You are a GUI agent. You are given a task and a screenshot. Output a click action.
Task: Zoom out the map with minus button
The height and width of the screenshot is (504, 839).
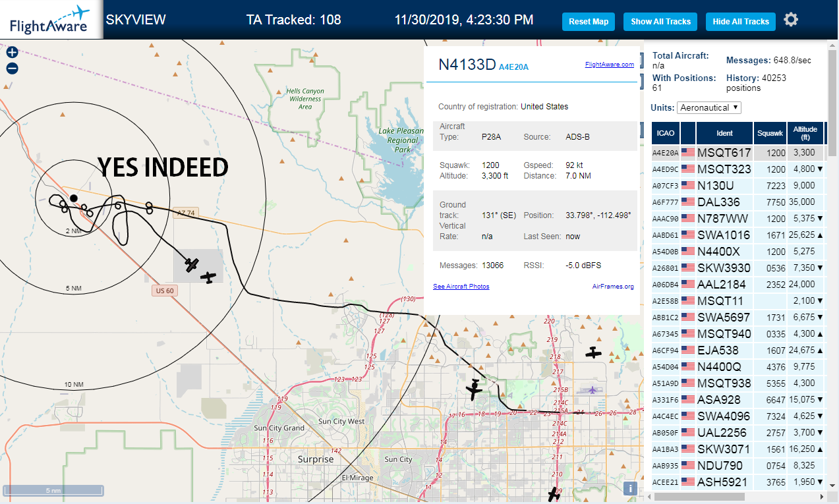(12, 68)
